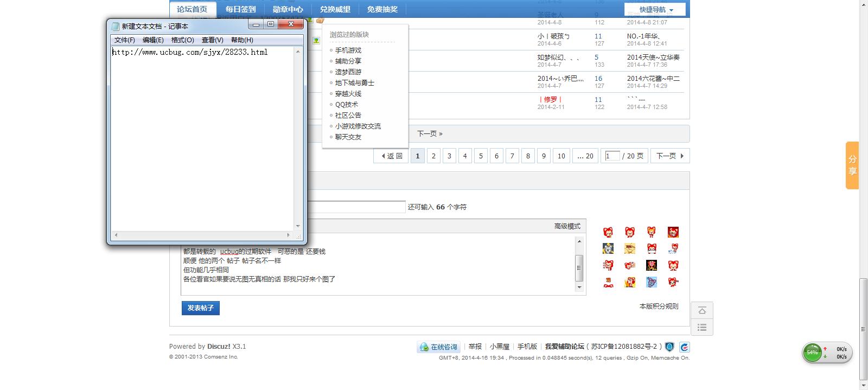
Task: Open the 文件(F) menu in Notepad
Action: (125, 40)
